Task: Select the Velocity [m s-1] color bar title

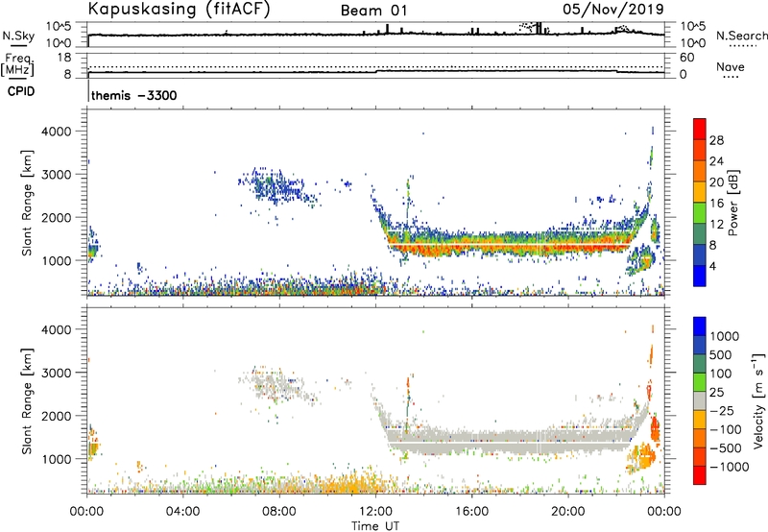Action: 758,400
